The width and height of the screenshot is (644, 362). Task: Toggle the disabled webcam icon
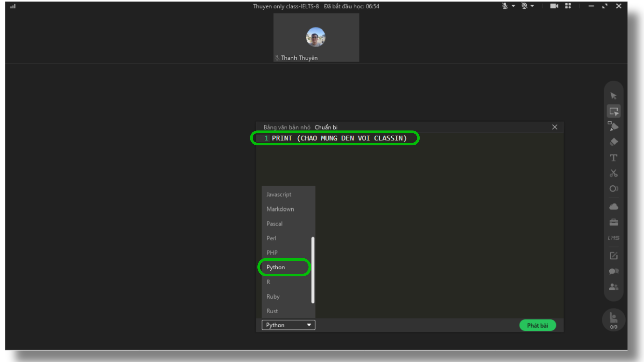(524, 6)
